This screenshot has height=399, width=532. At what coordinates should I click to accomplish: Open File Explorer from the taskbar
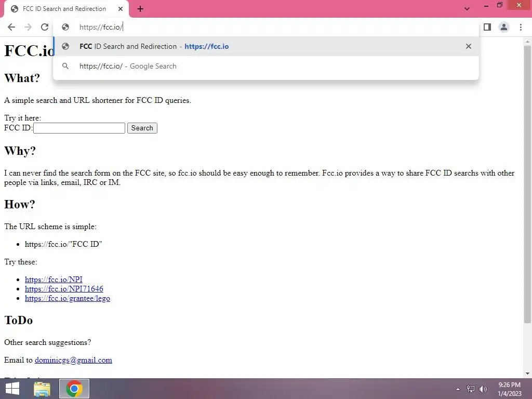point(42,389)
